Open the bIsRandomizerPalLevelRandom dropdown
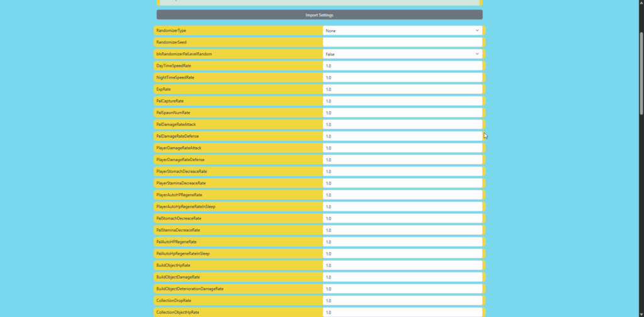 [x=402, y=54]
